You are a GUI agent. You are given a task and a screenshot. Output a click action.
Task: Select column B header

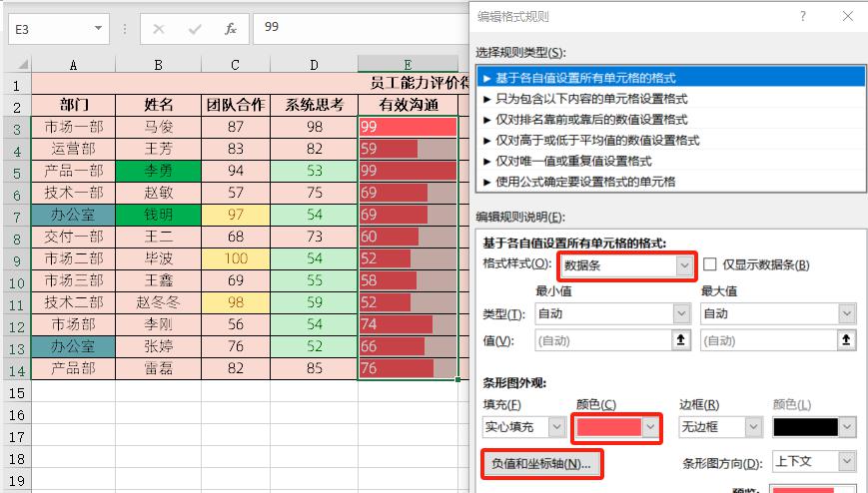pyautogui.click(x=159, y=65)
